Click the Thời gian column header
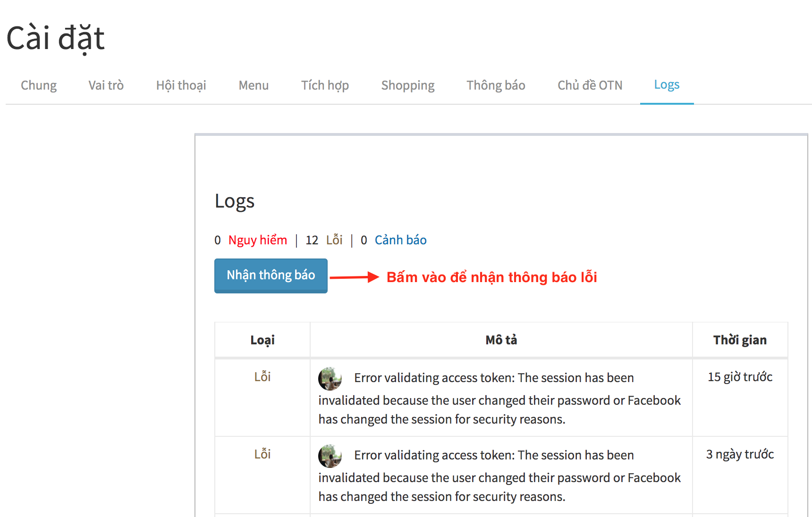 coord(740,340)
